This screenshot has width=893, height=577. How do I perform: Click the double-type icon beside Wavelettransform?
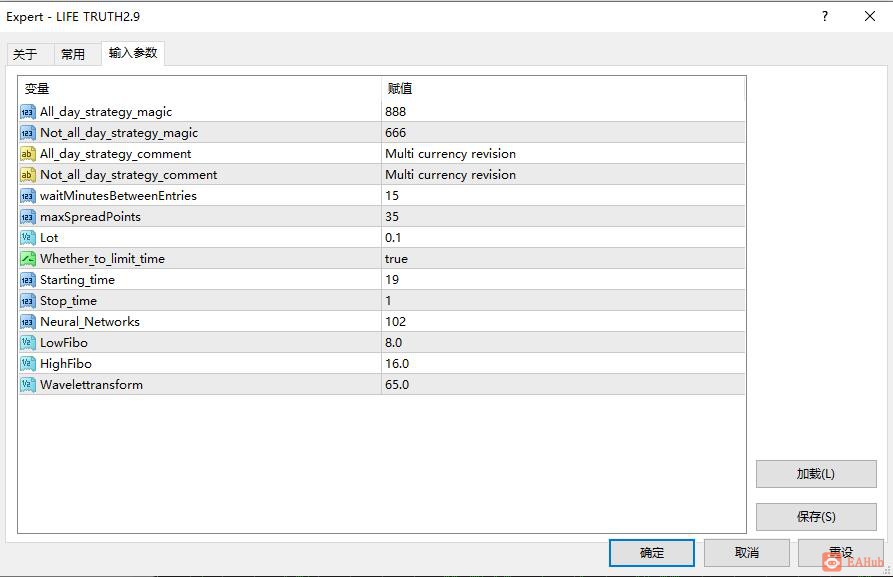tap(28, 385)
